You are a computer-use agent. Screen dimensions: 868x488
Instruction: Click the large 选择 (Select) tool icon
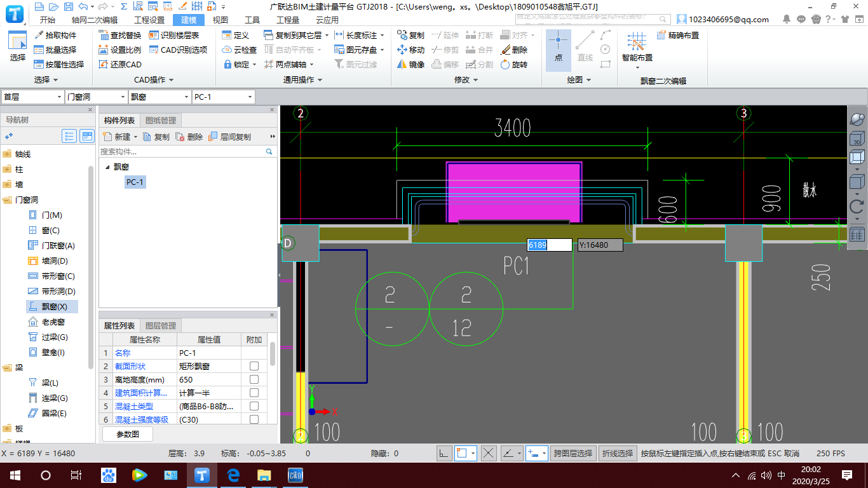tap(18, 47)
